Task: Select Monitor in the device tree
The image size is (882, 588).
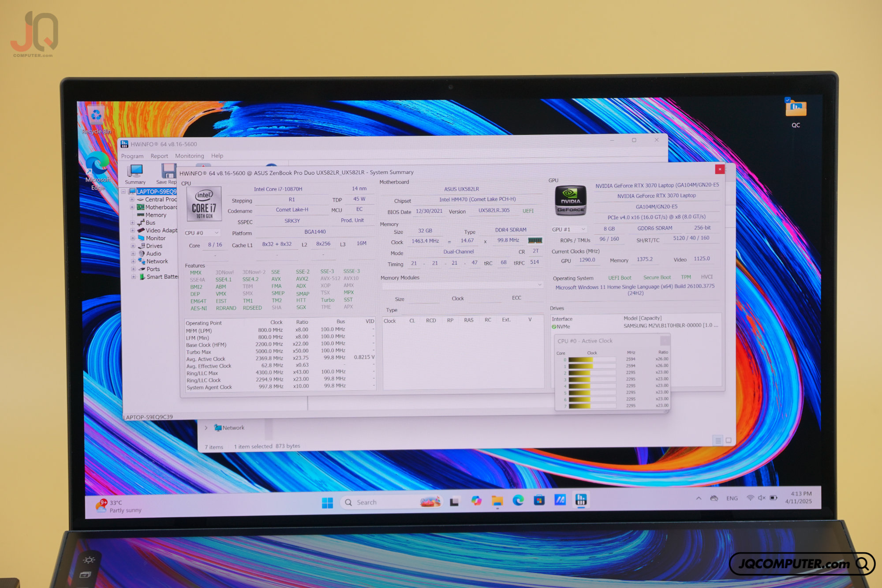Action: point(156,238)
